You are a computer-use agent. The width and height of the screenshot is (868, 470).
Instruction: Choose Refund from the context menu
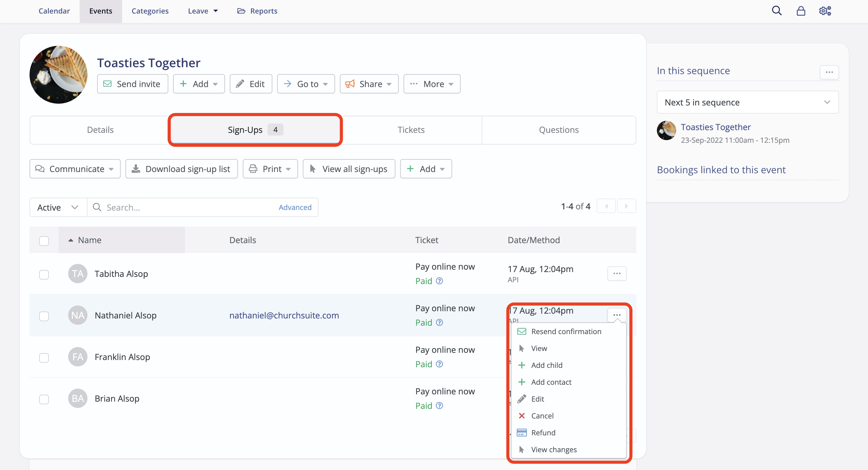(543, 433)
